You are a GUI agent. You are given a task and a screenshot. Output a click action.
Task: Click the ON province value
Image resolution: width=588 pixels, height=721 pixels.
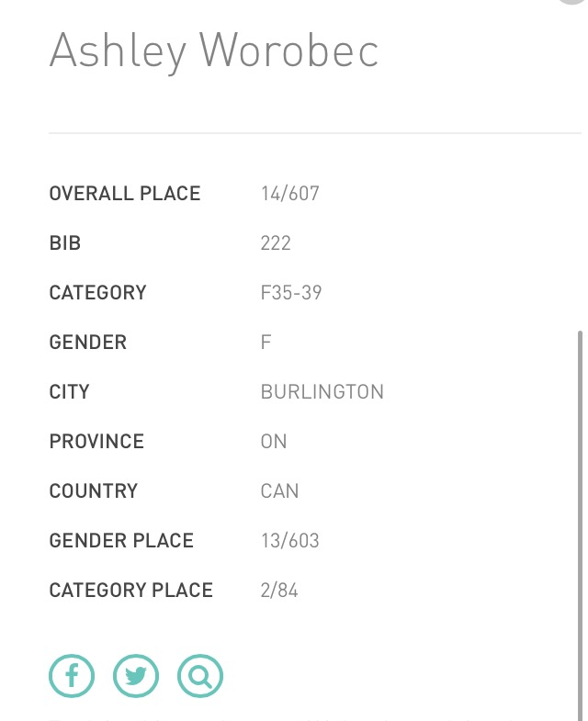(x=274, y=442)
